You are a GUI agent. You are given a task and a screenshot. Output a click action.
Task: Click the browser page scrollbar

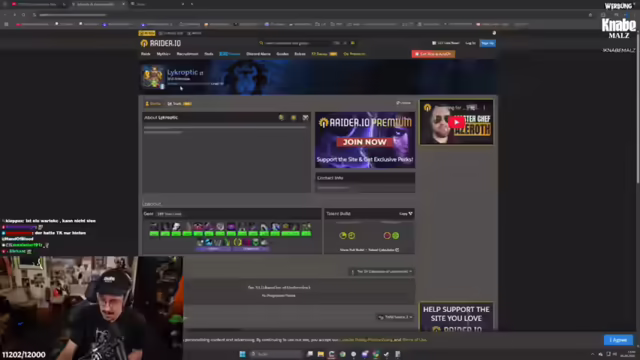638,110
